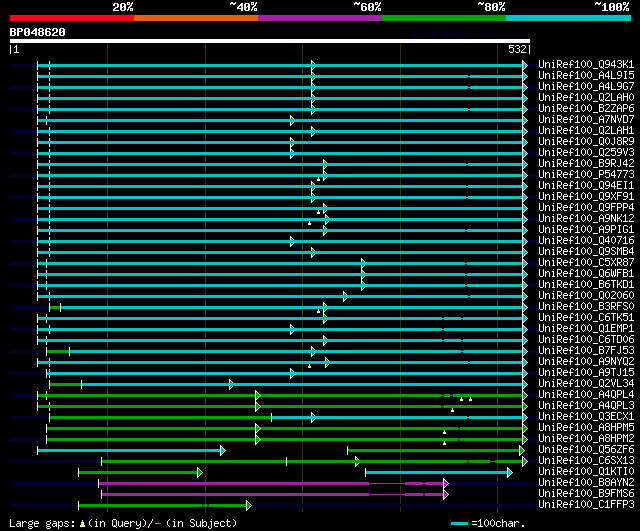Image resolution: width=640 pixels, height=531 pixels.
Task: Open hit UniRef100_Q943K1
Action: (586, 64)
